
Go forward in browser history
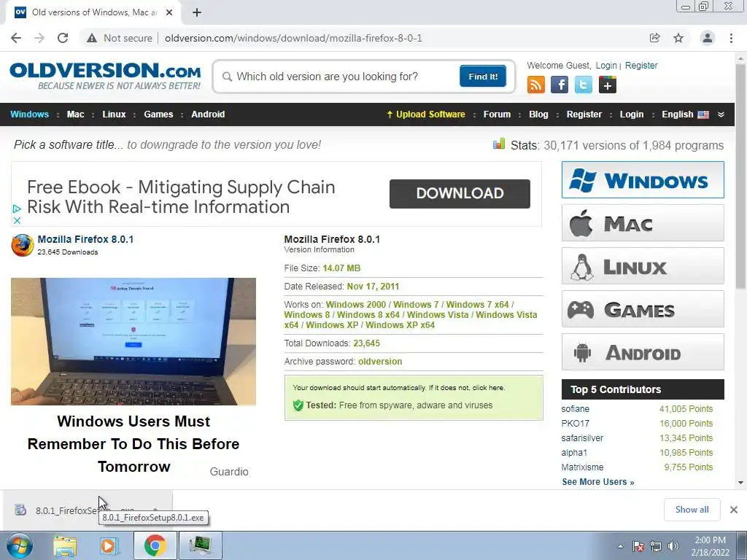[x=39, y=38]
